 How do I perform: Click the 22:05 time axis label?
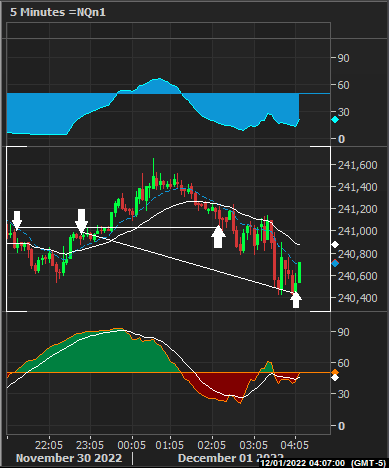tap(49, 445)
